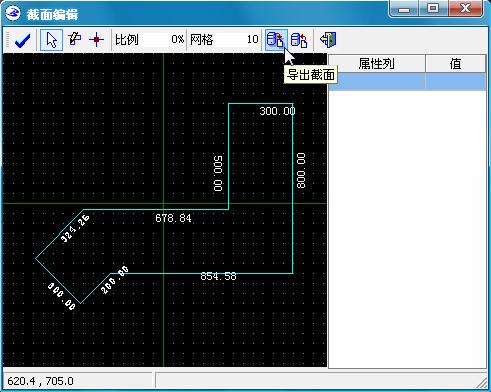Edit the 网格 grid value field
This screenshot has width=491, height=392.
pos(224,40)
